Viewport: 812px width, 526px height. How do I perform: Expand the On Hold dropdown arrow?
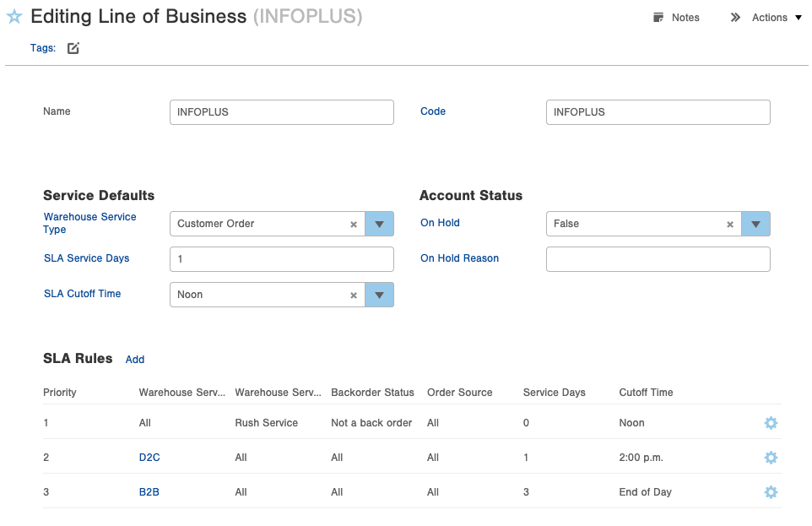point(755,224)
